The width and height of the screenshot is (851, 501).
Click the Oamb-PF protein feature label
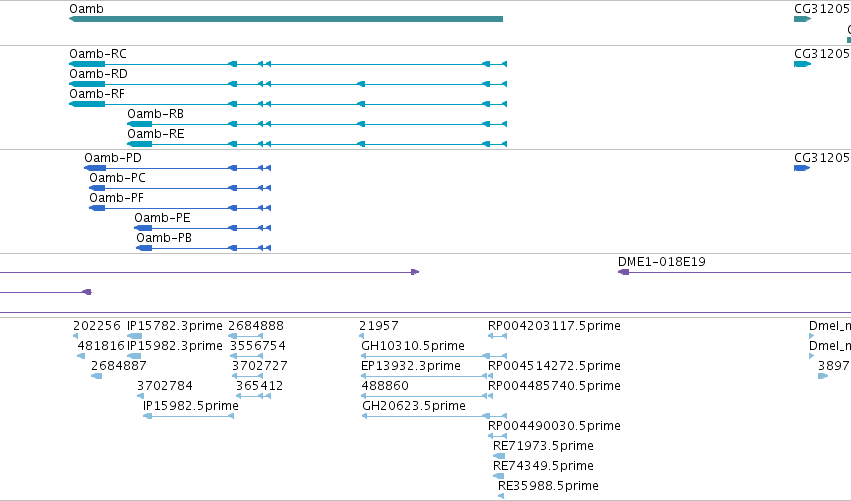[x=116, y=198]
